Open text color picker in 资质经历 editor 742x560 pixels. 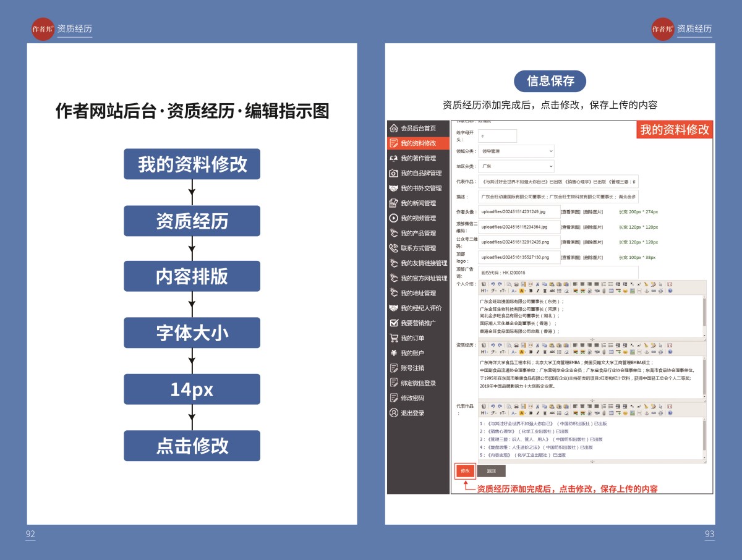tap(513, 352)
